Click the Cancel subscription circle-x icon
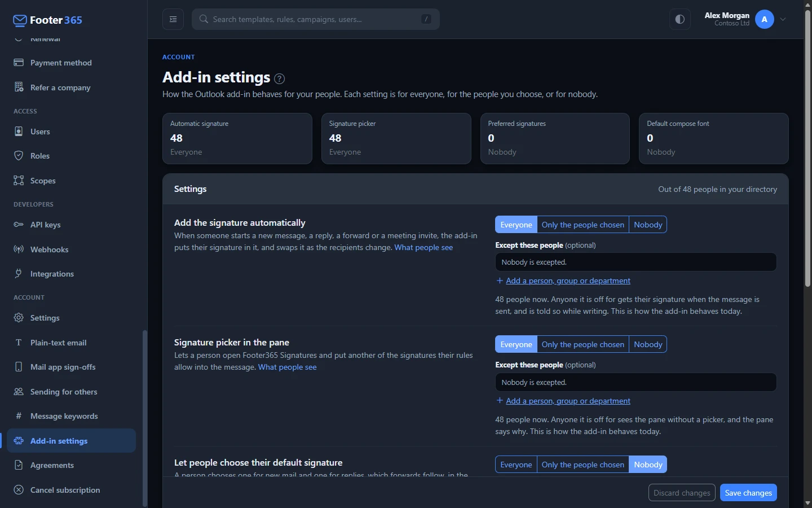The image size is (812, 508). (x=19, y=490)
